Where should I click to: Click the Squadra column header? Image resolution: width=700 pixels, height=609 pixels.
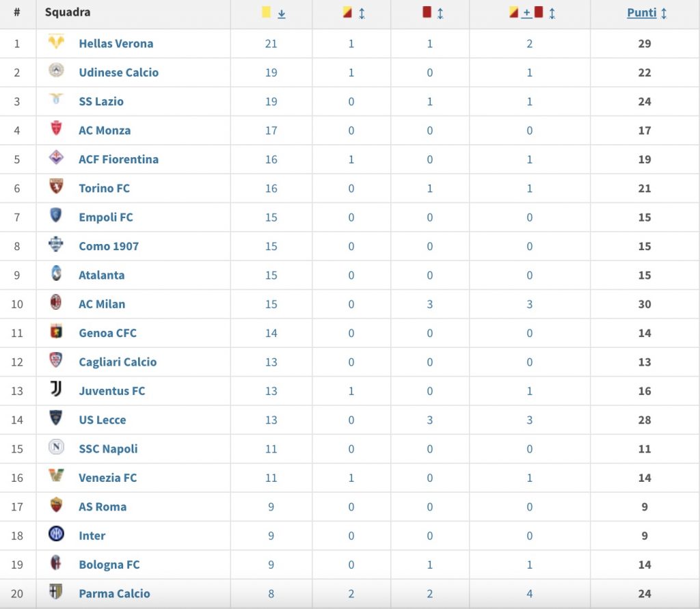pos(67,12)
